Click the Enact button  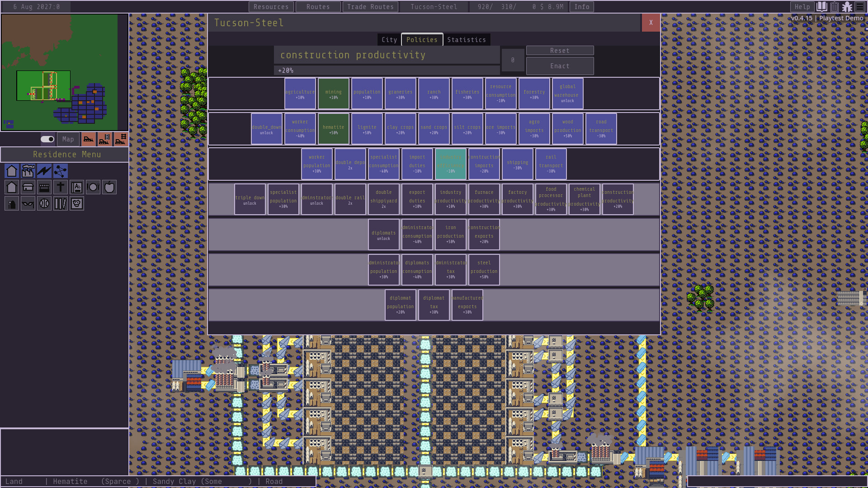pyautogui.click(x=560, y=66)
